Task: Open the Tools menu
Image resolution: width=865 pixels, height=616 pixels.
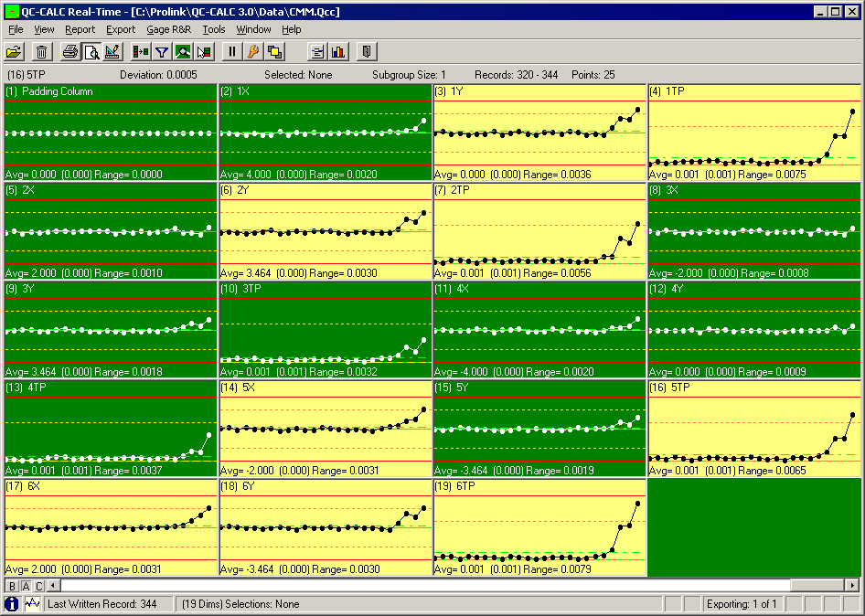Action: tap(213, 29)
